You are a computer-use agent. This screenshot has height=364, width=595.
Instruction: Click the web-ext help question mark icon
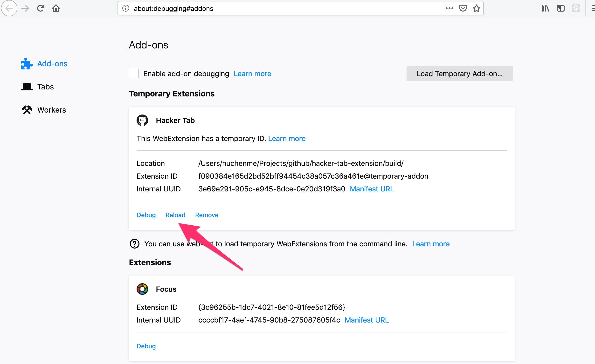coord(134,244)
